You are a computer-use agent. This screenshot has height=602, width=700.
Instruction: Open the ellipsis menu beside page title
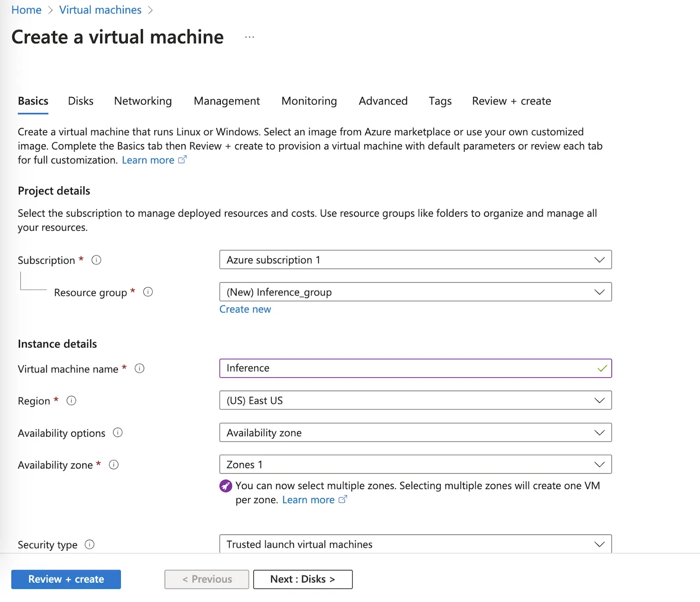[x=250, y=38]
